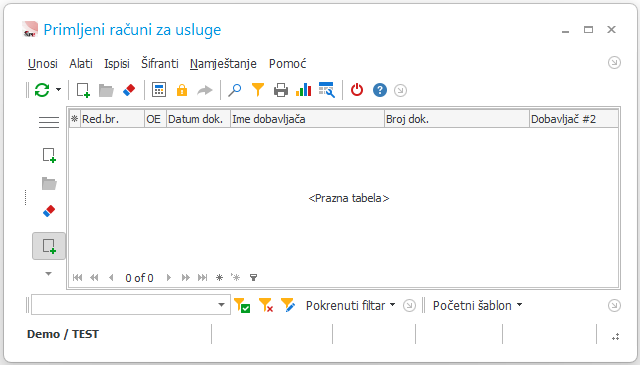The width and height of the screenshot is (640, 365).
Task: Click the menu bar customize circle arrow
Action: coord(614,62)
